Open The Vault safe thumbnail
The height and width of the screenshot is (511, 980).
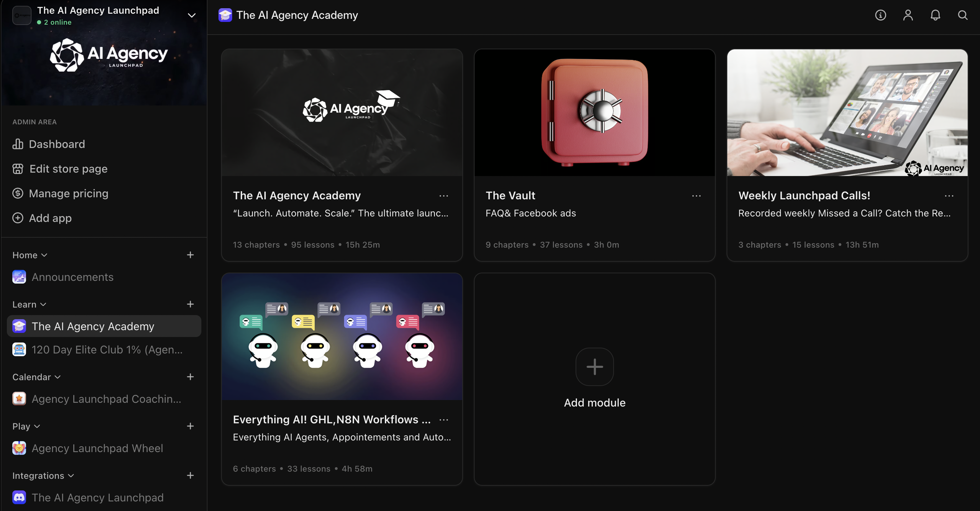(594, 112)
